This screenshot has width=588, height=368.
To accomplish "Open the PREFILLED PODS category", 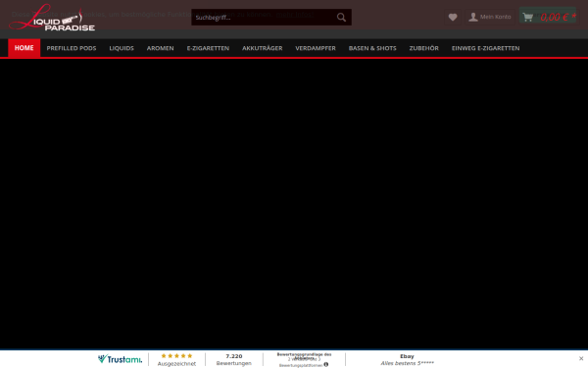I will 72,48.
